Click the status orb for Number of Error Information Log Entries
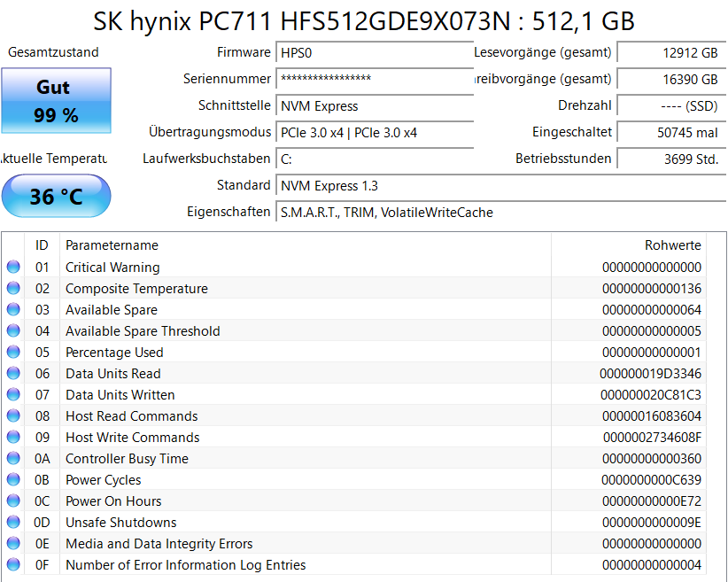This screenshot has width=728, height=582. [13, 564]
